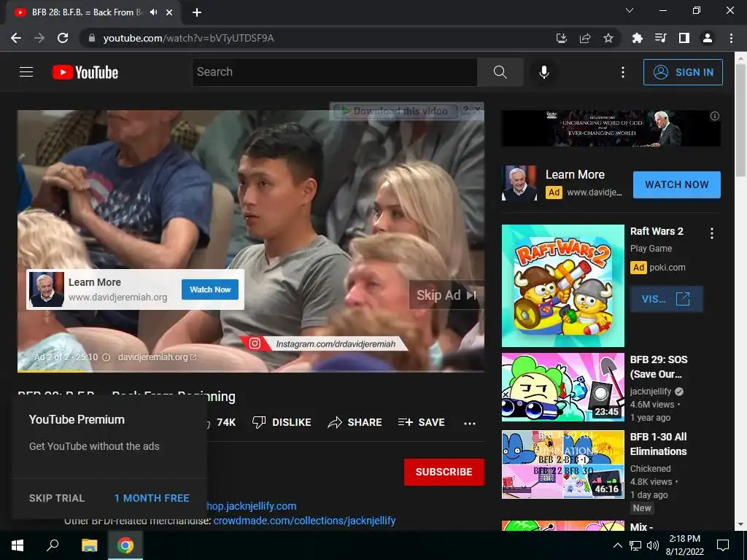The image size is (747, 560).
Task: Open YouTube settings three-dot menu
Action: point(623,72)
